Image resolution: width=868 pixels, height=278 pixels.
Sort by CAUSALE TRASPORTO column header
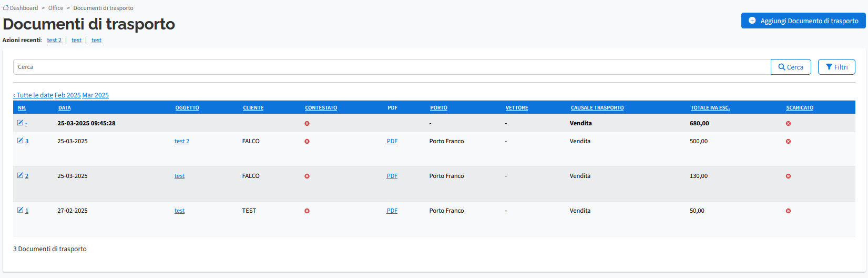597,108
